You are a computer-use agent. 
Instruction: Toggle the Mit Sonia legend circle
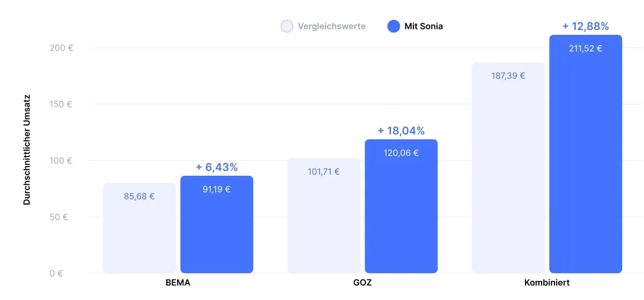394,26
